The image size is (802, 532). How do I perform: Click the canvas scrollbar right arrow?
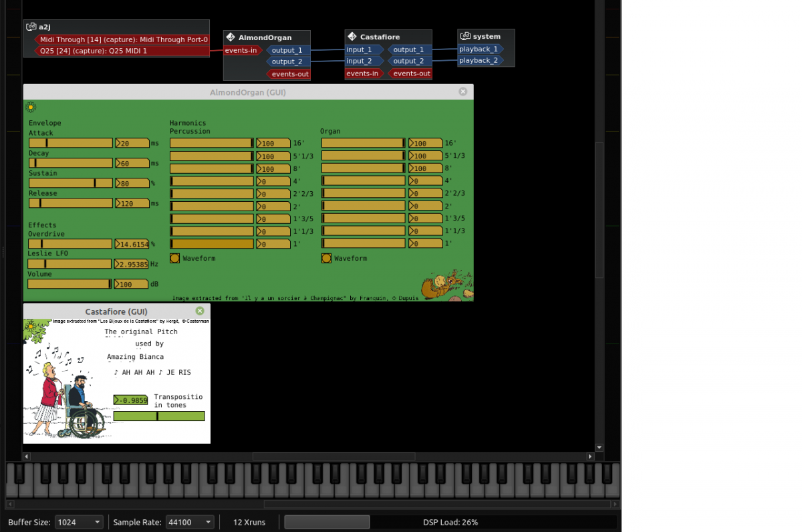coord(590,456)
